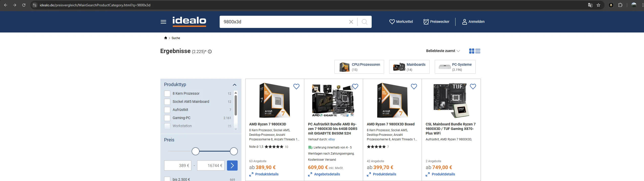This screenshot has height=181, width=644.
Task: Reload the idealo page
Action: pos(24,5)
